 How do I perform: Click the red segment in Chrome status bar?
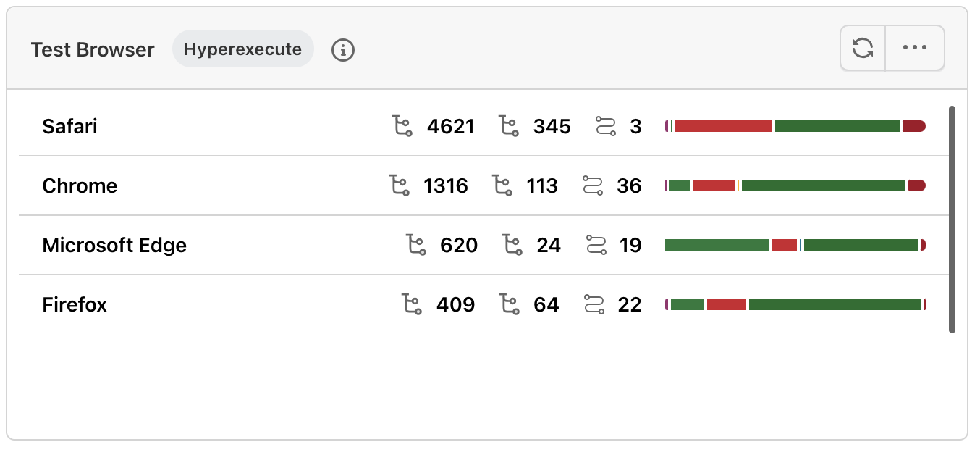point(714,186)
